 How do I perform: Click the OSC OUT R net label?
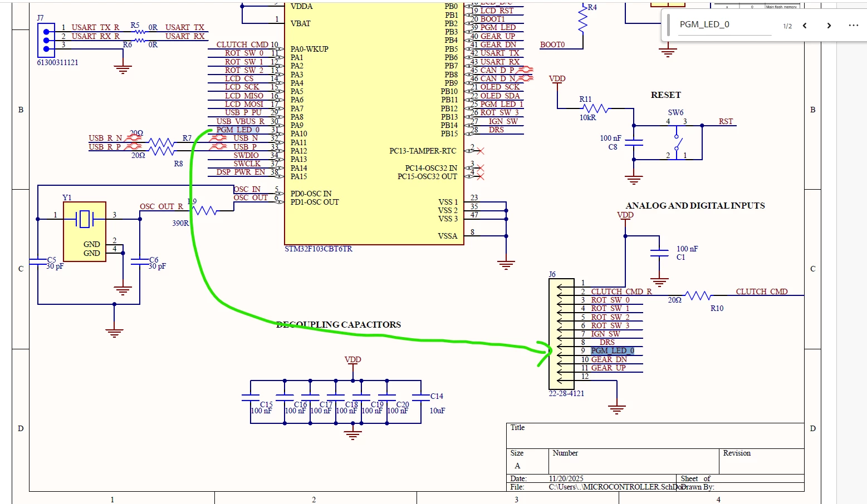pyautogui.click(x=161, y=207)
